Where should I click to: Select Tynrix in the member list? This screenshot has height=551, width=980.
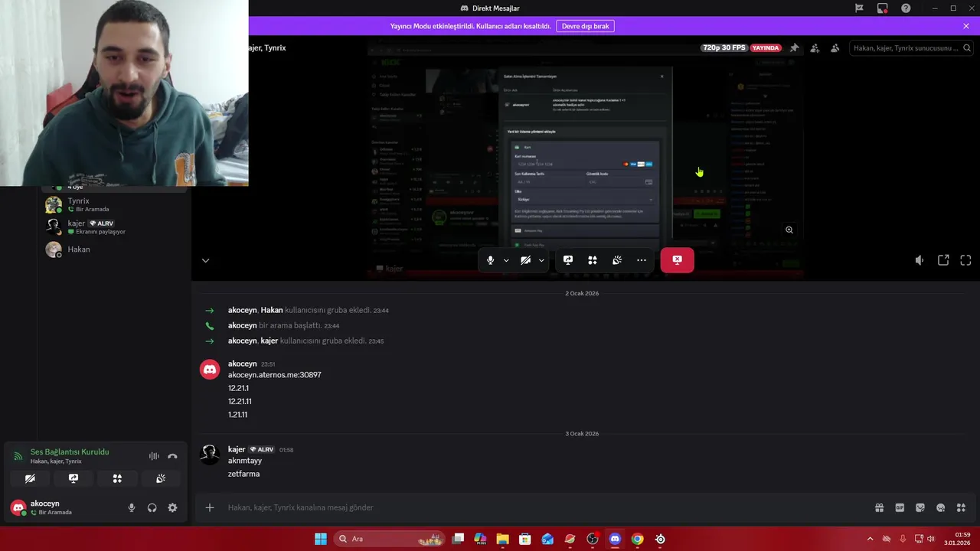[113, 204]
